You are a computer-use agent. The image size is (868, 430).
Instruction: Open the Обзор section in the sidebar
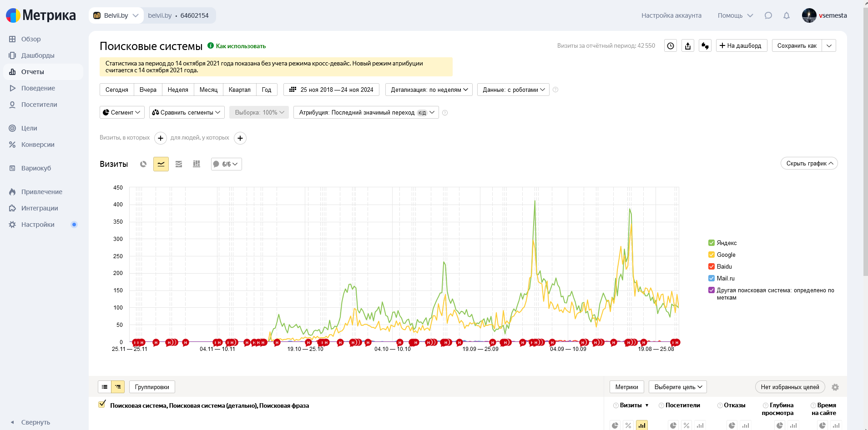click(x=31, y=39)
